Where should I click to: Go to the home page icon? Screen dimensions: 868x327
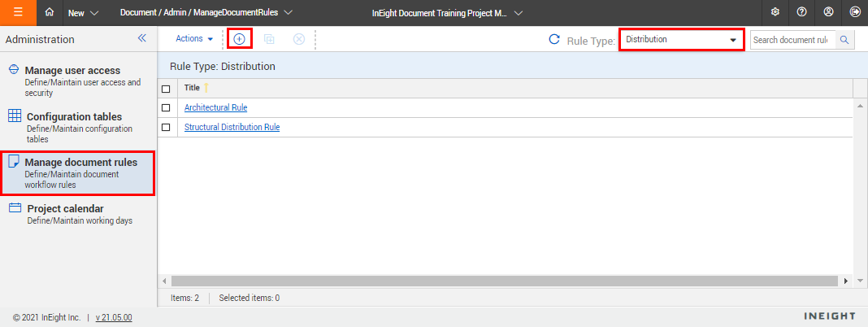point(50,12)
